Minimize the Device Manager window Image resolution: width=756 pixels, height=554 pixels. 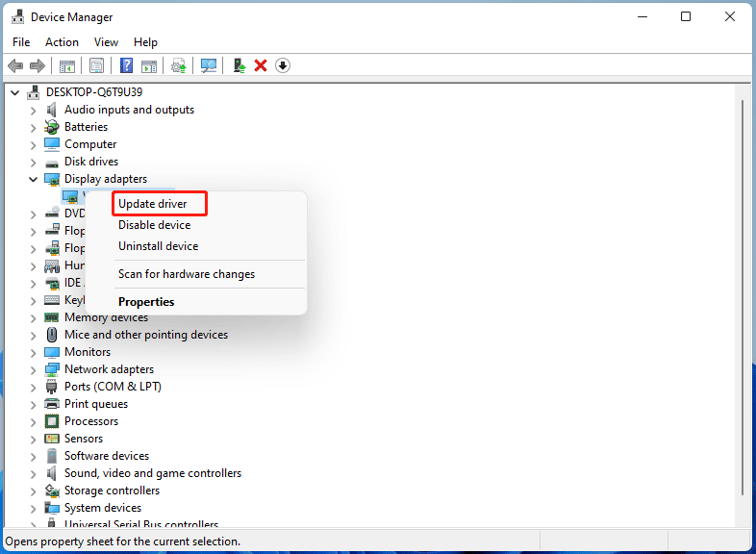click(x=643, y=17)
